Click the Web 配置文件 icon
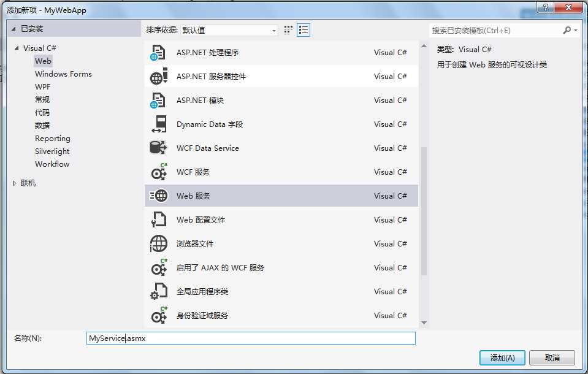 [x=159, y=219]
